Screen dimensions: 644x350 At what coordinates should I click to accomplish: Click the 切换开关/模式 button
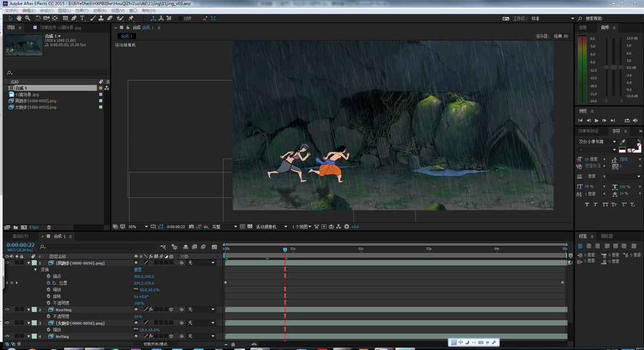point(155,344)
